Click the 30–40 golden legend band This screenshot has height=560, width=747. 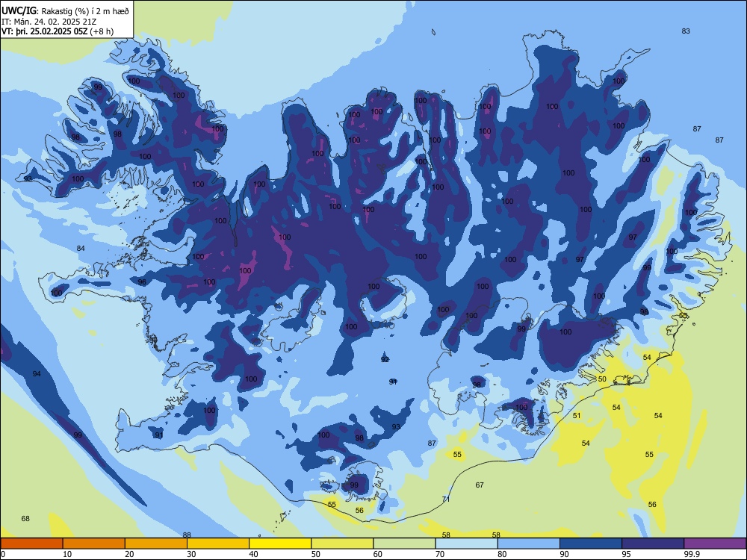(x=217, y=544)
